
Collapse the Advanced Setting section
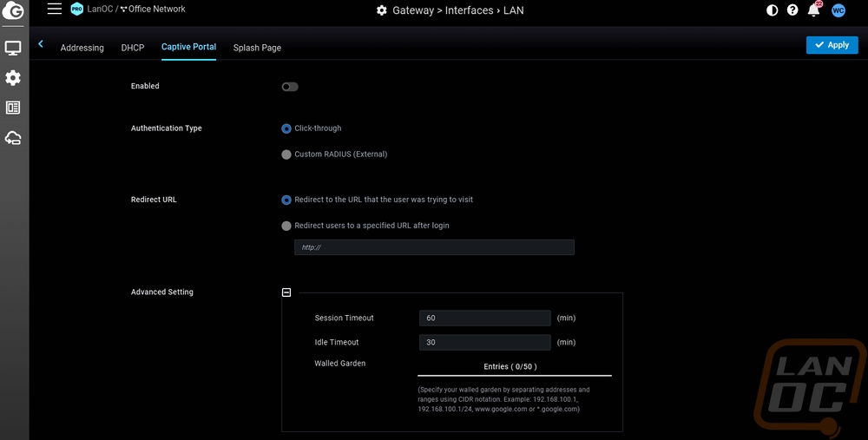click(286, 292)
